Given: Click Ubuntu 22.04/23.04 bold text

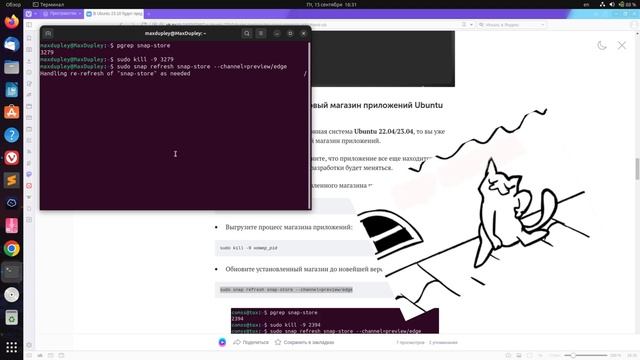Looking at the screenshot, I should 383,131.
